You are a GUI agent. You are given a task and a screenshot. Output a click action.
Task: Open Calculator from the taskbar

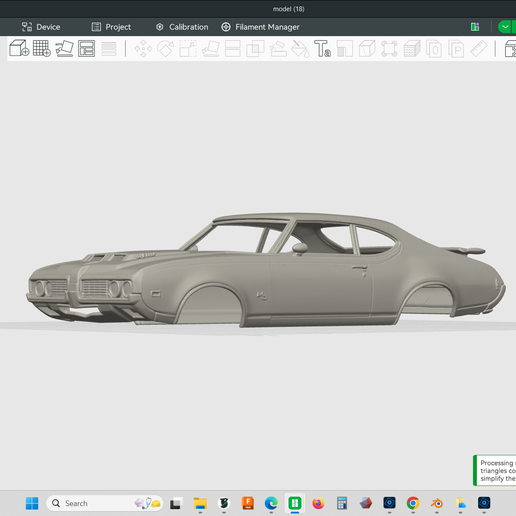click(x=342, y=503)
